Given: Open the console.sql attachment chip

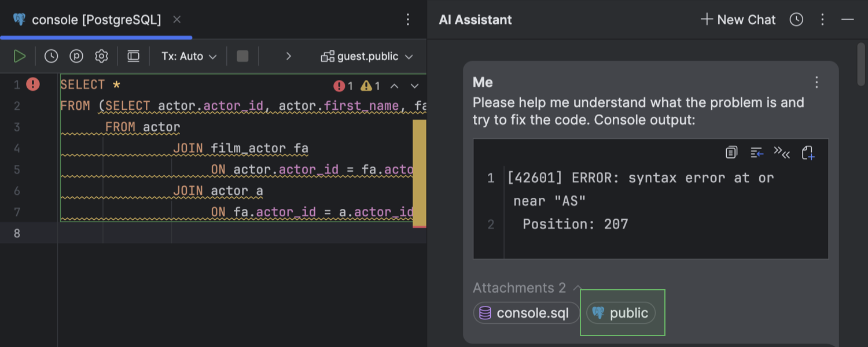Looking at the screenshot, I should tap(526, 313).
